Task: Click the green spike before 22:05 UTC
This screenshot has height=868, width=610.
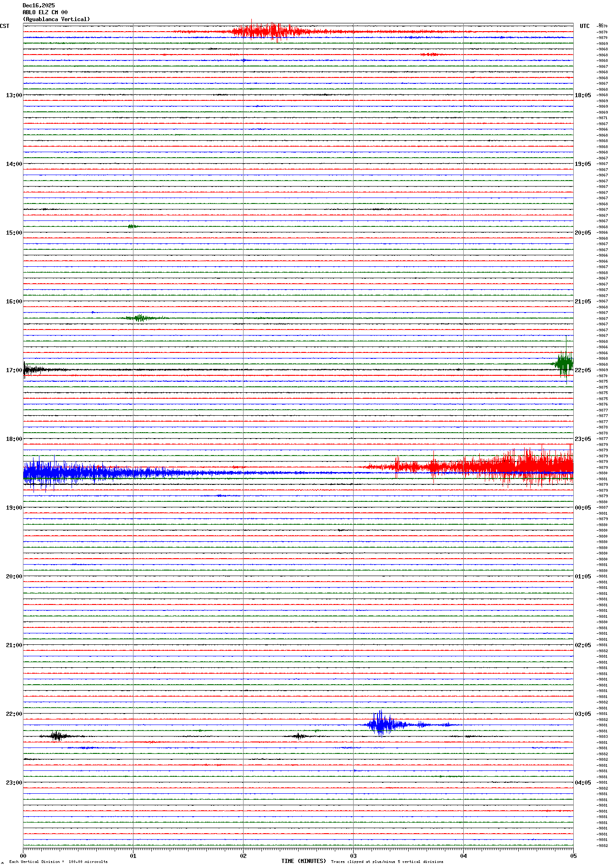Action: point(564,363)
